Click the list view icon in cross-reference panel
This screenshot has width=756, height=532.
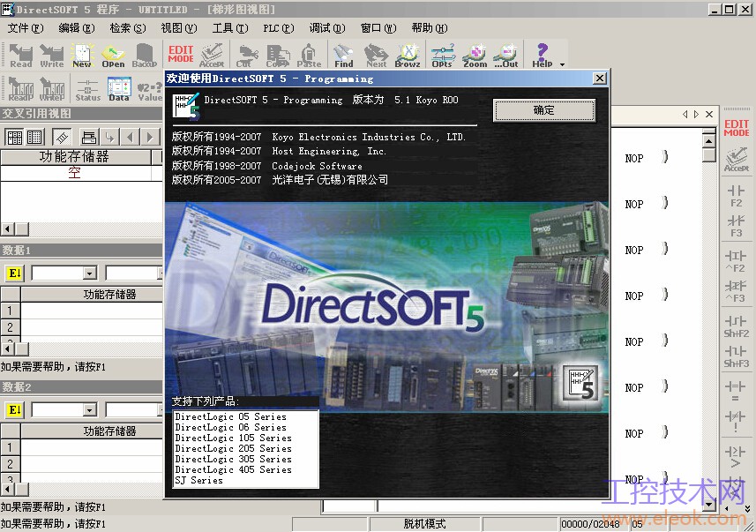coord(34,138)
